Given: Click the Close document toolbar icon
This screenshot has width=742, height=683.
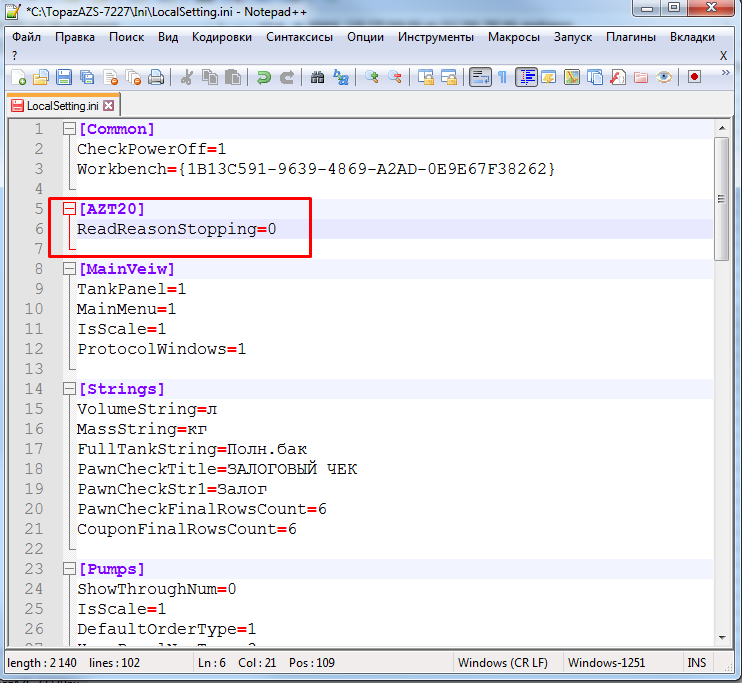Looking at the screenshot, I should tap(110, 77).
